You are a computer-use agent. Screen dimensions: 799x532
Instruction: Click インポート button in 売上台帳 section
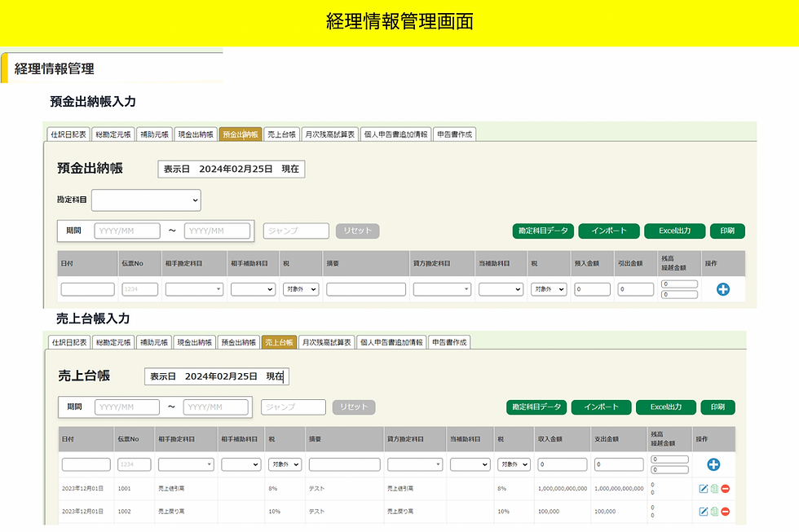point(602,407)
